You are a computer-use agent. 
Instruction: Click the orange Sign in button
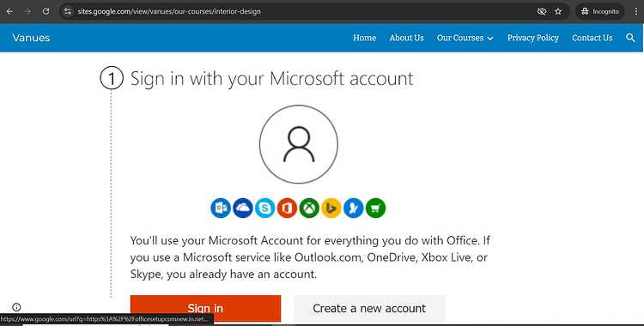(205, 308)
